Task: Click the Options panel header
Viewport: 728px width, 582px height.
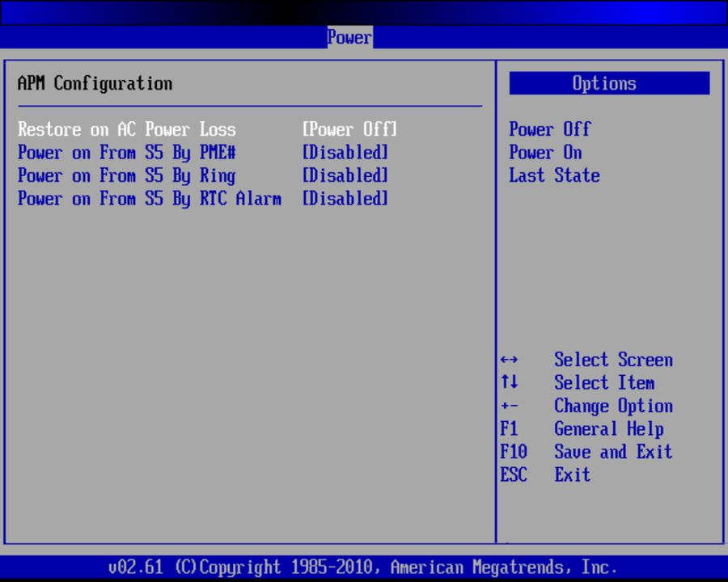Action: (x=608, y=83)
